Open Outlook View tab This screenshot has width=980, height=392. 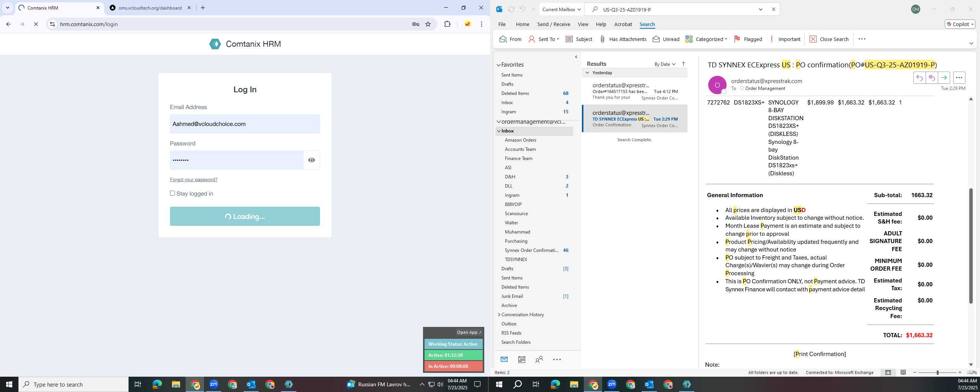point(583,24)
